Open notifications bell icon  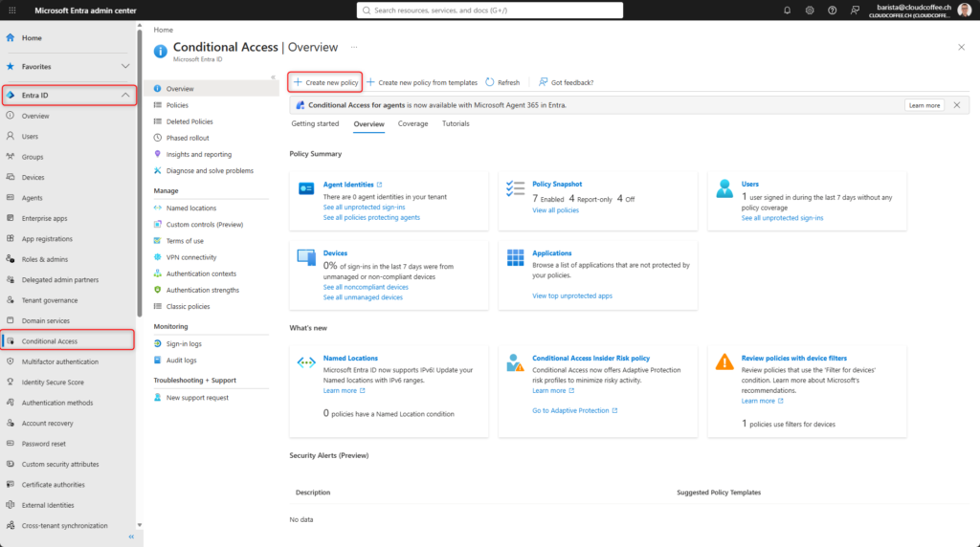tap(787, 10)
